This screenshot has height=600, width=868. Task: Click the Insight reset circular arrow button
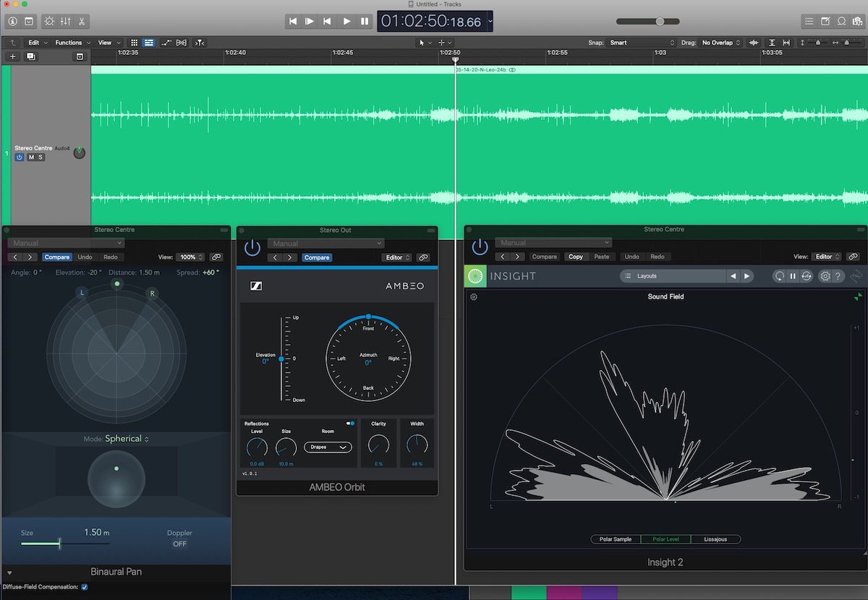click(x=779, y=276)
